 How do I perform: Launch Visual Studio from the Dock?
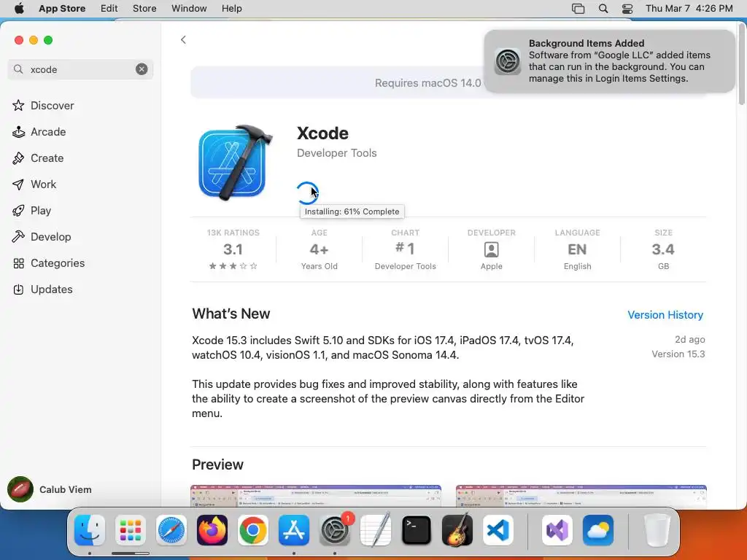(x=557, y=530)
